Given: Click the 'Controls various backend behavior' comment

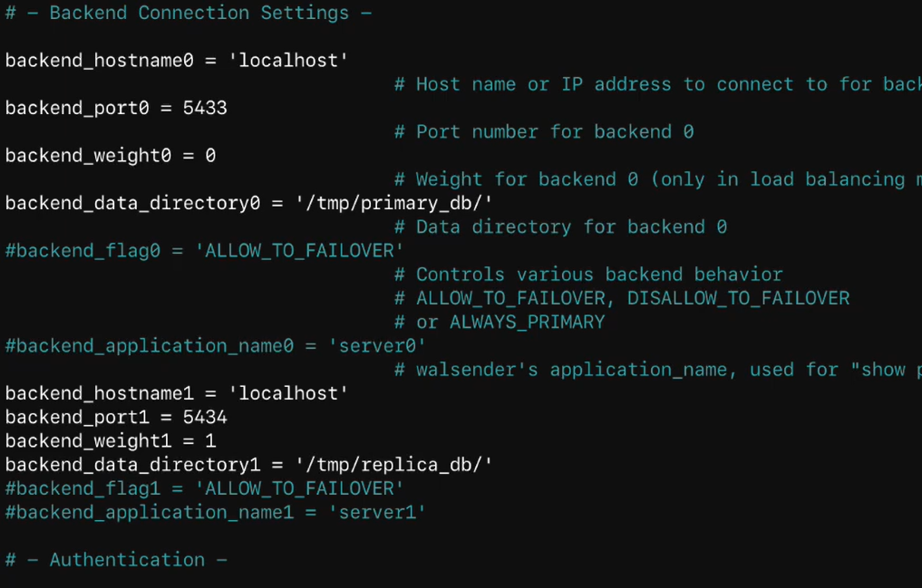Looking at the screenshot, I should tap(588, 275).
